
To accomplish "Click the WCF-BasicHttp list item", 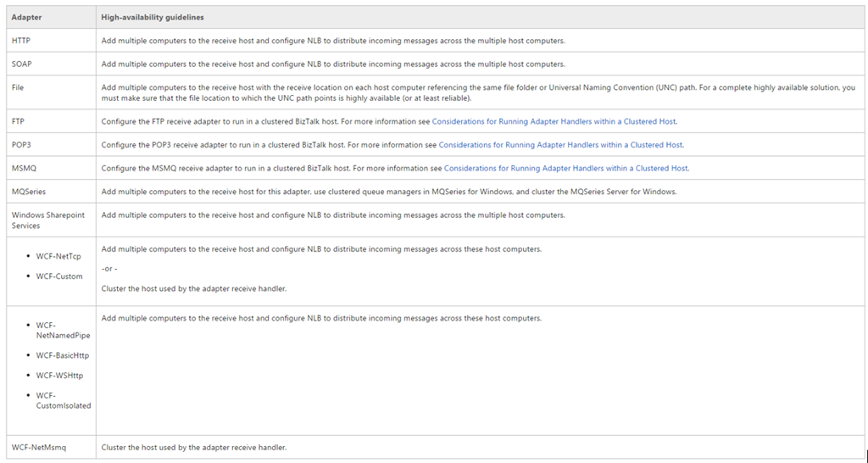I will coord(63,355).
